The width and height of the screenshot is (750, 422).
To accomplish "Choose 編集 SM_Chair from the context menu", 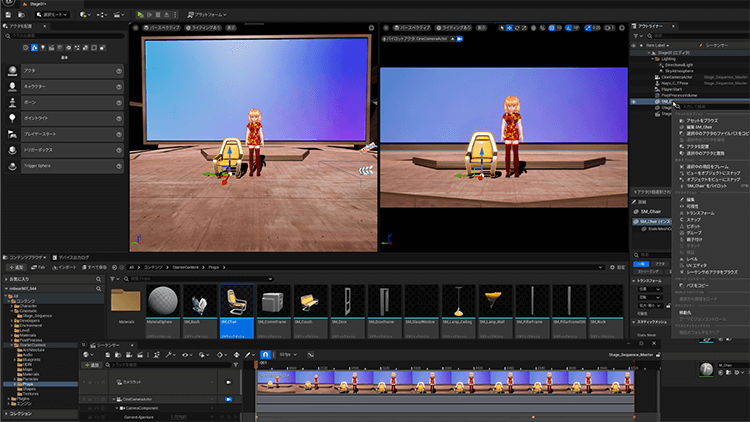I will pos(699,127).
